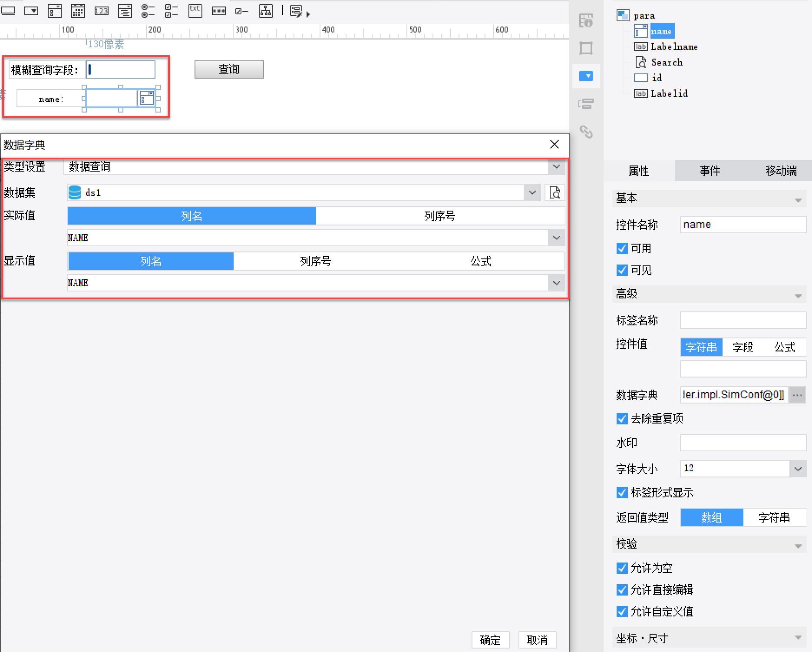Set 控件值 type to 公式
812x652 pixels.
(x=785, y=347)
